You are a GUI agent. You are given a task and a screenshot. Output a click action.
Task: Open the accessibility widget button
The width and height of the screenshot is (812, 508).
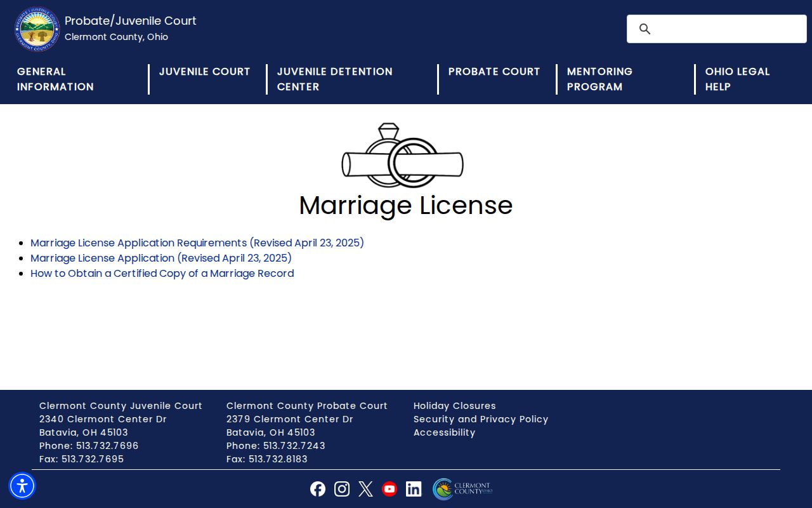pyautogui.click(x=22, y=486)
